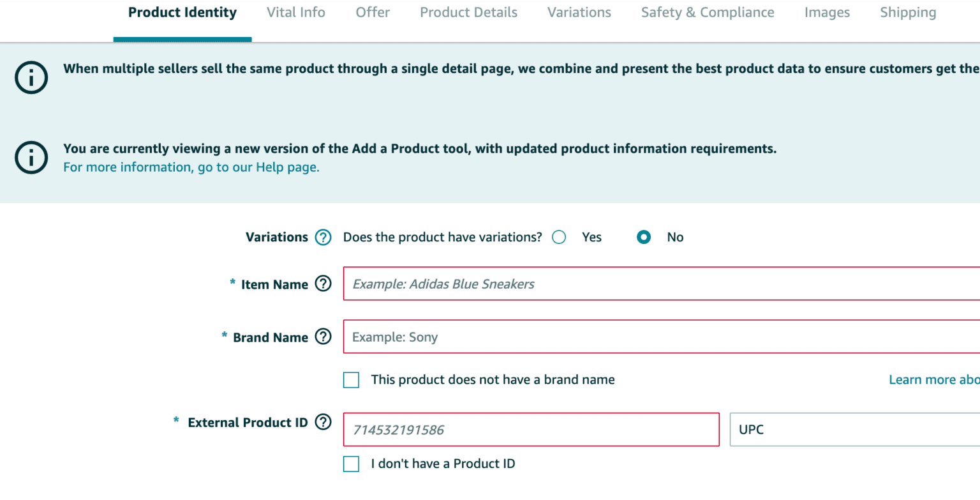
Task: Click the info icon beside new version notice
Action: (31, 158)
